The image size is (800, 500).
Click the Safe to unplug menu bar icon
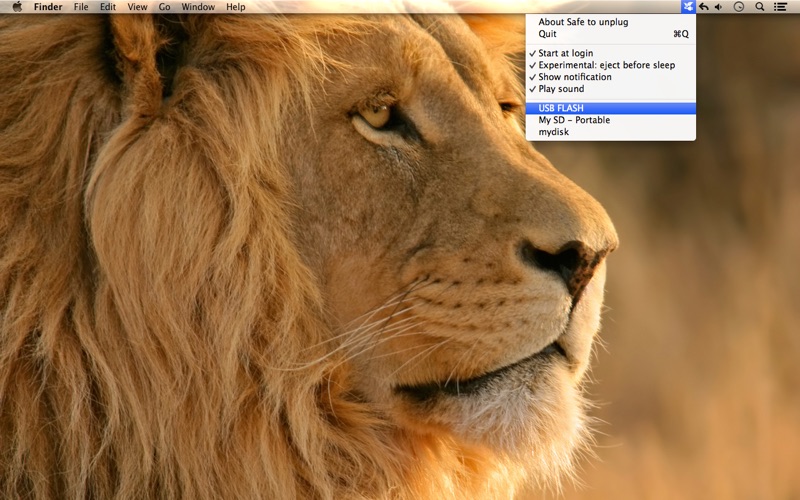coord(688,7)
